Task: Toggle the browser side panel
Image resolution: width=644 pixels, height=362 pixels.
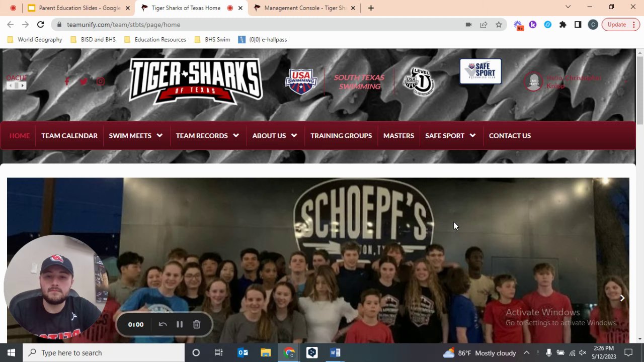Action: (578, 25)
